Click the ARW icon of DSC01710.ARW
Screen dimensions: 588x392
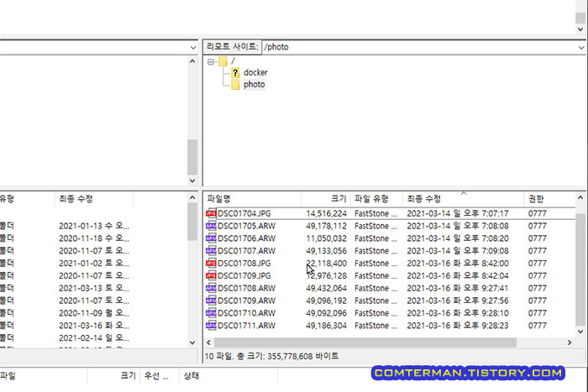pyautogui.click(x=211, y=313)
